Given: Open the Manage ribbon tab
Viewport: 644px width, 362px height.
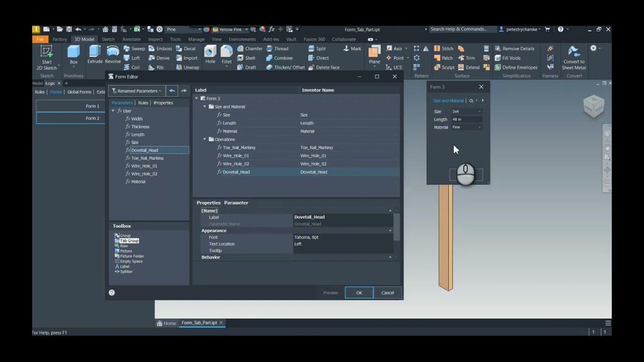Looking at the screenshot, I should [x=196, y=39].
